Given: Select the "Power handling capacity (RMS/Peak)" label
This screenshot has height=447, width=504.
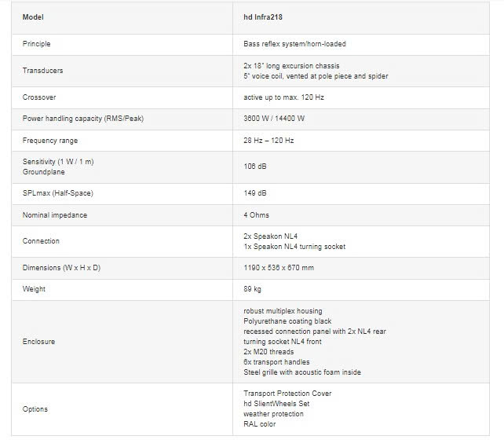Looking at the screenshot, I should (x=82, y=119).
